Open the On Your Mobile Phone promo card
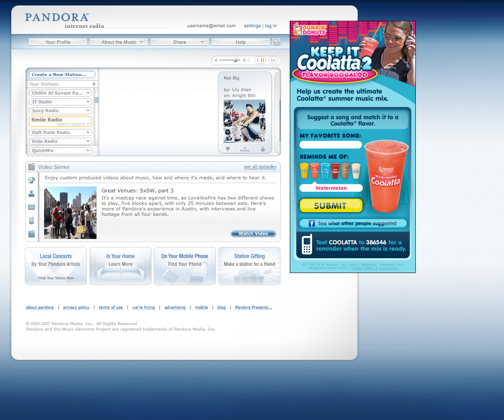Viewport: 504px width, 420px height. click(185, 266)
